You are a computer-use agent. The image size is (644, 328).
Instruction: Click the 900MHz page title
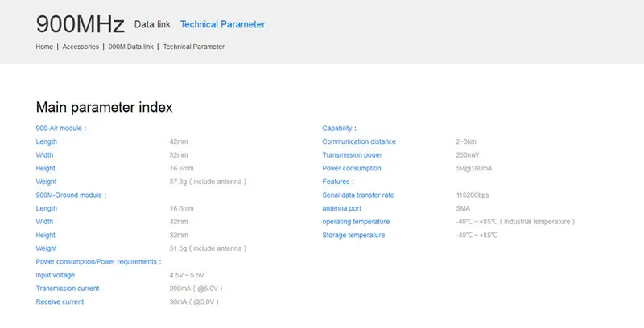coord(80,24)
